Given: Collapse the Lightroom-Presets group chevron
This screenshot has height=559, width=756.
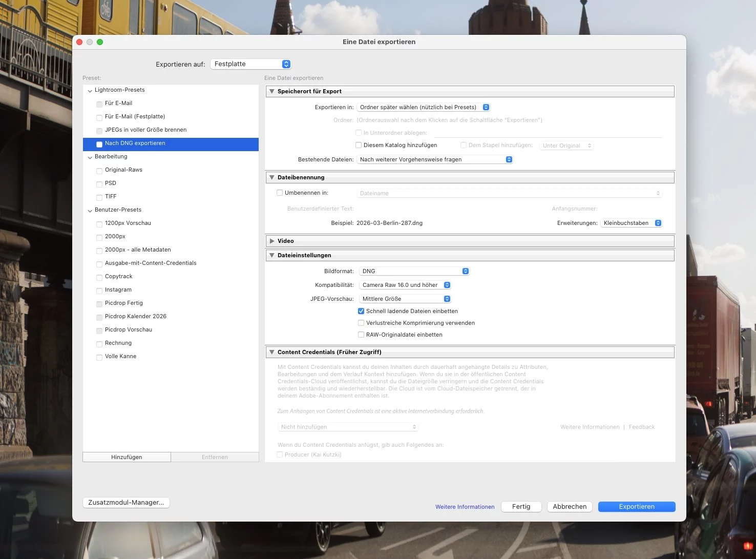Looking at the screenshot, I should (90, 91).
